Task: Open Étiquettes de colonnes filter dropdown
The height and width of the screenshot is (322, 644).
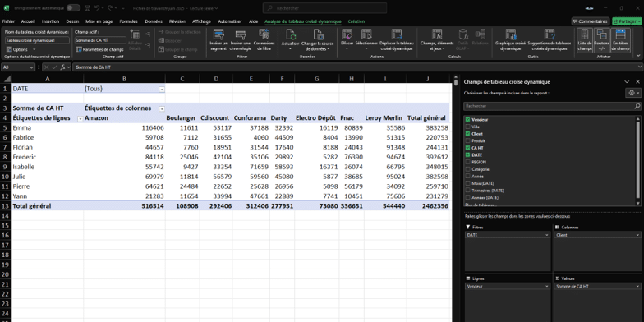Action: [x=162, y=108]
